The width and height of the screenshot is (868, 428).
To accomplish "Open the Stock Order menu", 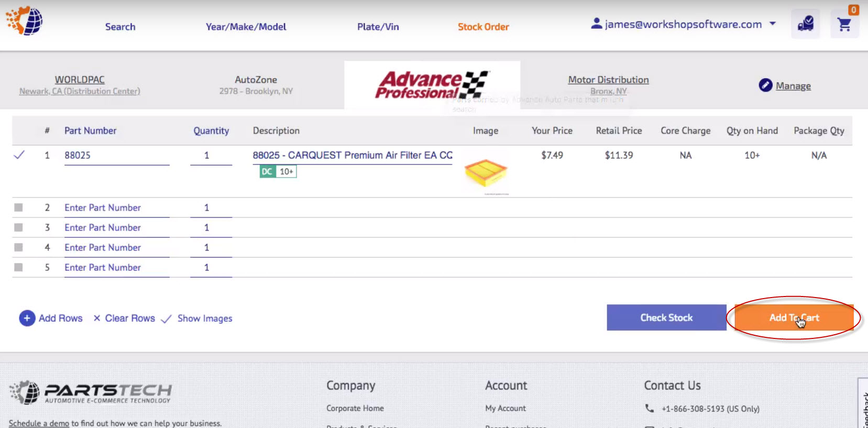I will pyautogui.click(x=483, y=27).
